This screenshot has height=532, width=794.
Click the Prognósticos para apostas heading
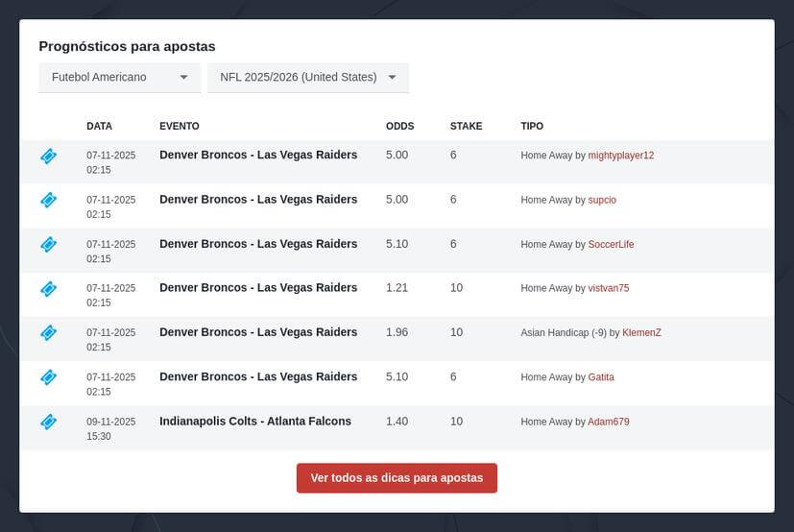(127, 46)
